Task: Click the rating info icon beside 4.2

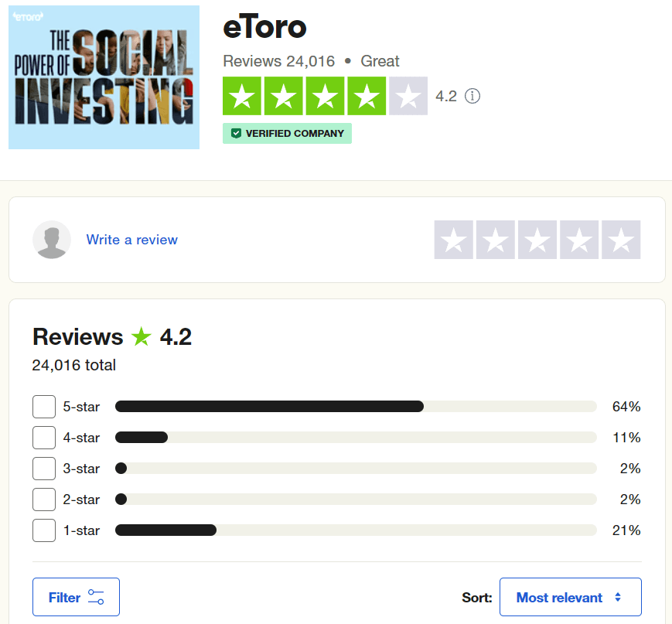Action: click(x=472, y=96)
